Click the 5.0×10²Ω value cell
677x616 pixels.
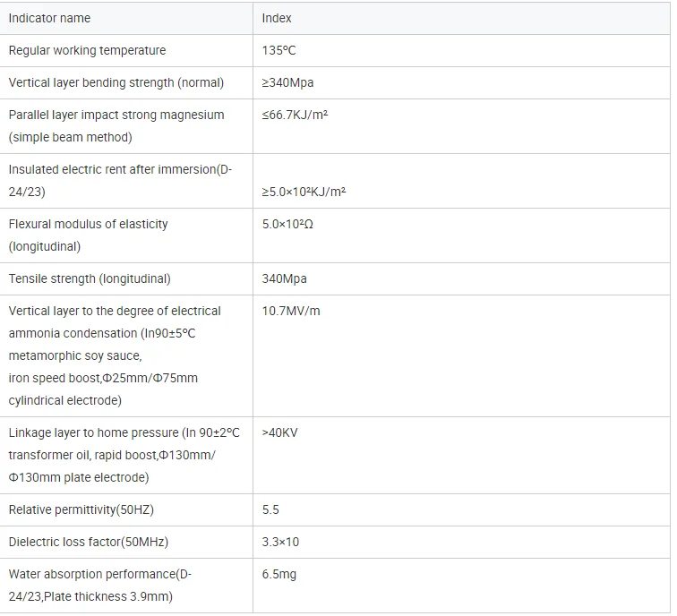pyautogui.click(x=287, y=224)
